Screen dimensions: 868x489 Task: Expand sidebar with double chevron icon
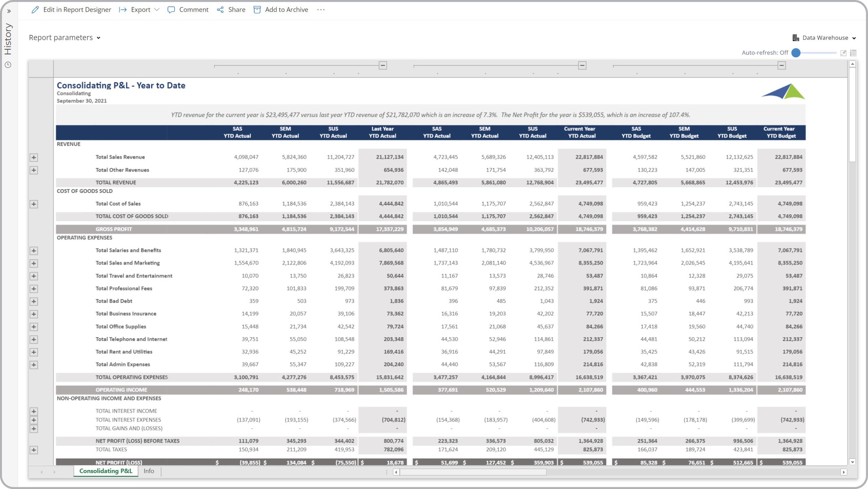[9, 11]
